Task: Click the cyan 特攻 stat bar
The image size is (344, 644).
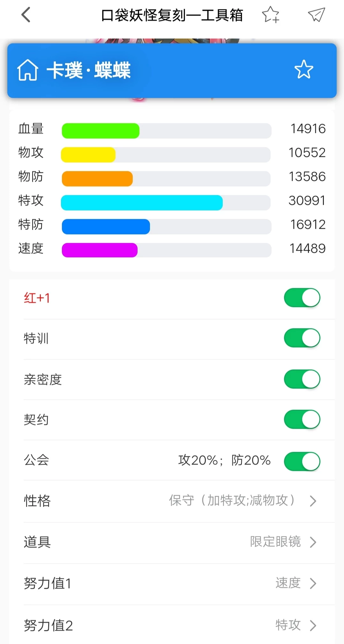Action: (x=142, y=203)
